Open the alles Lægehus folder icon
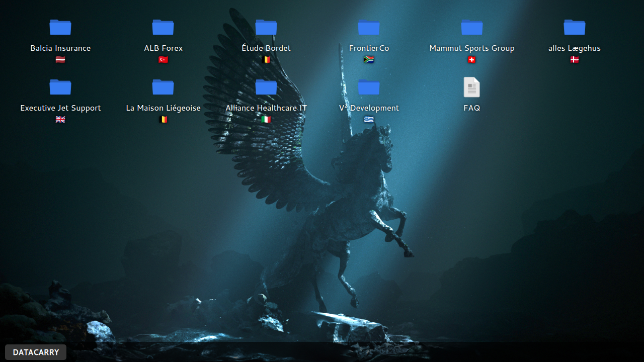The height and width of the screenshot is (362, 644). pyautogui.click(x=575, y=27)
